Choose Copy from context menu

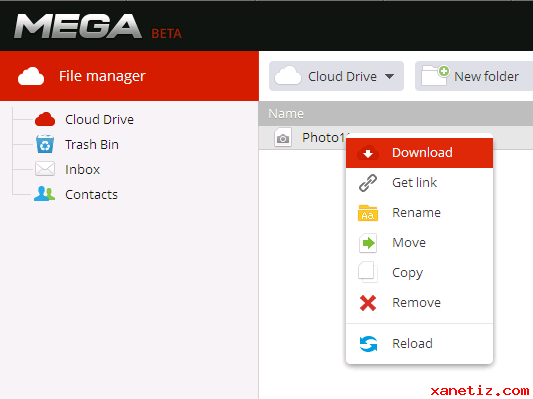tap(419, 273)
